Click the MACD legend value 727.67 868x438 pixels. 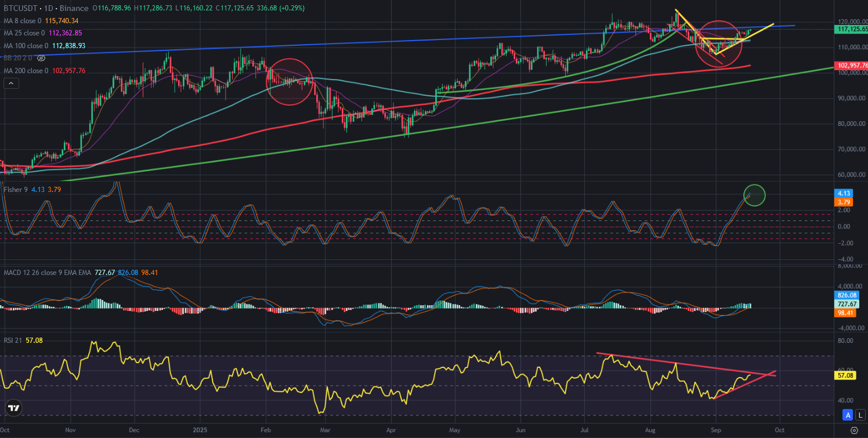104,272
